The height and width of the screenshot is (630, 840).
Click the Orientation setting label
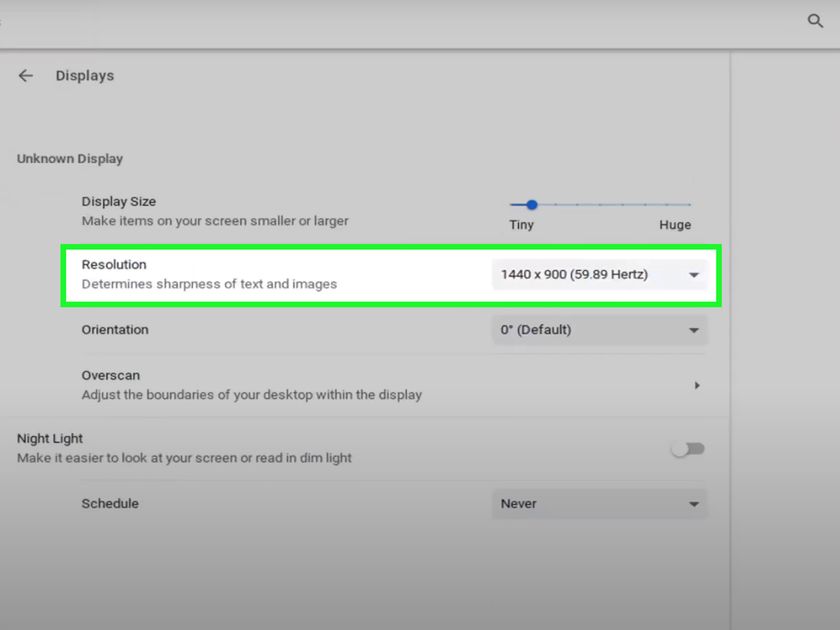click(x=115, y=330)
